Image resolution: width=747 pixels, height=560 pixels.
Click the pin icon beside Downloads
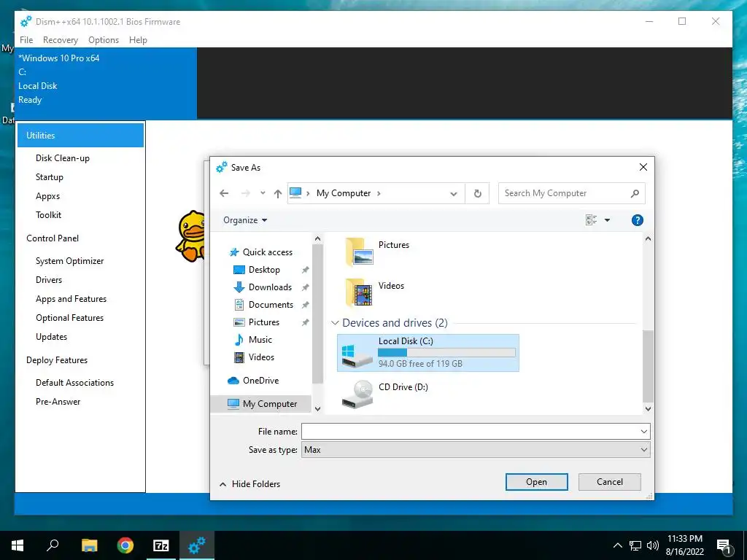[306, 287]
